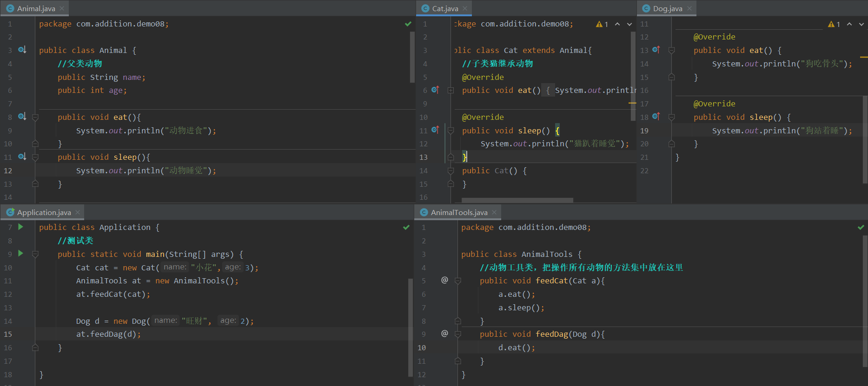Screen dimensions: 868x386
Task: Collapse the Cat() constructor fold
Action: [x=451, y=171]
